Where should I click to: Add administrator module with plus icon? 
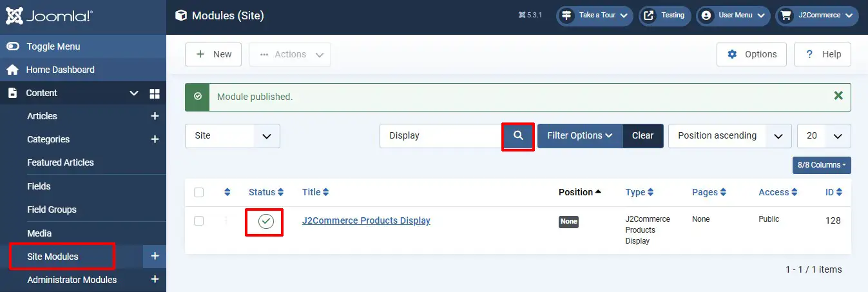coord(155,280)
